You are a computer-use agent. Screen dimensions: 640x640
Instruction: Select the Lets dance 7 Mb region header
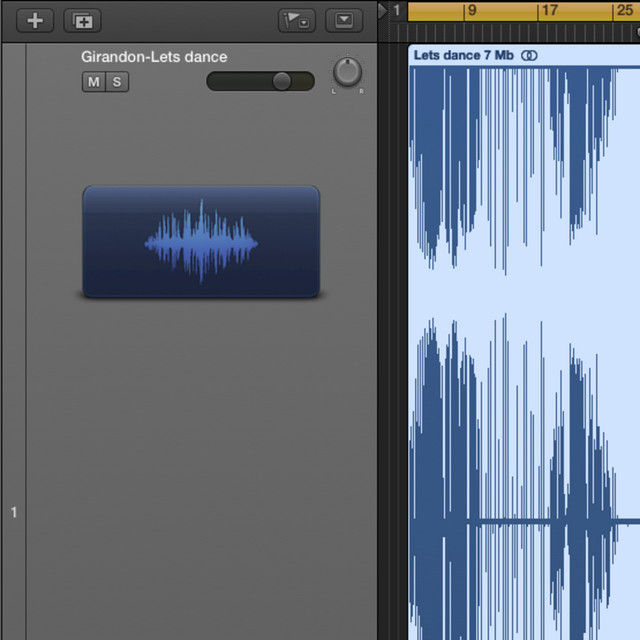(x=463, y=55)
